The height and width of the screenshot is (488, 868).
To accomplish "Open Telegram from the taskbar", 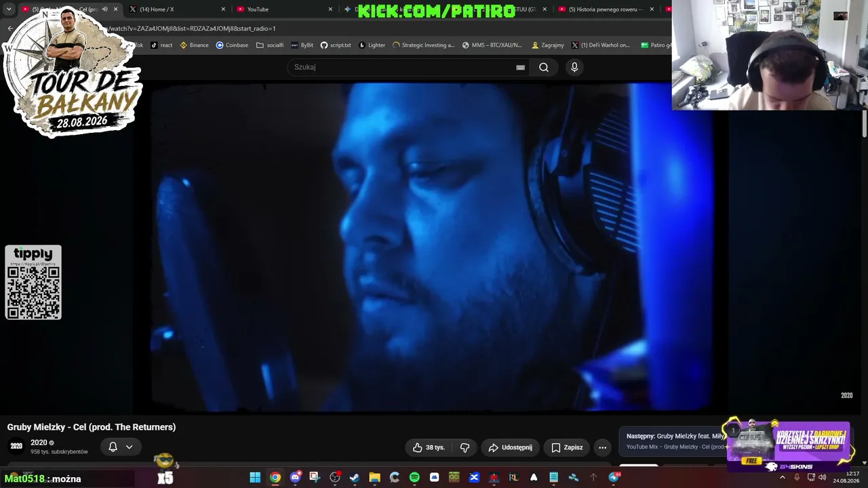I will [614, 477].
